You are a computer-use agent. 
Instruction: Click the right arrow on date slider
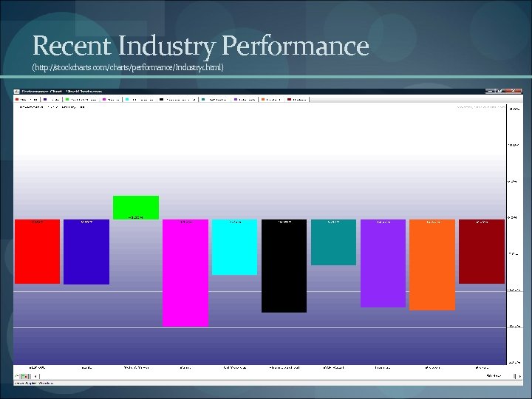pos(520,376)
